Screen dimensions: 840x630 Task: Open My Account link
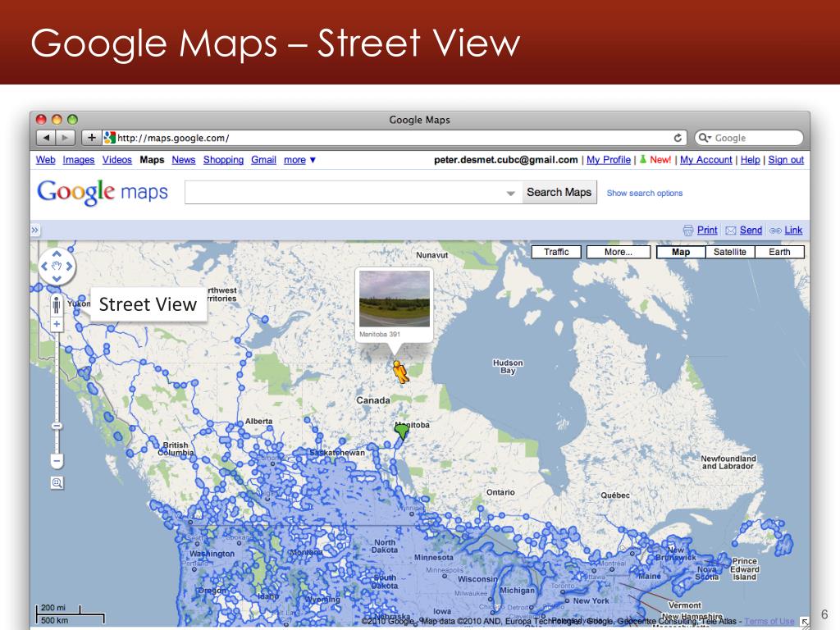pos(706,160)
